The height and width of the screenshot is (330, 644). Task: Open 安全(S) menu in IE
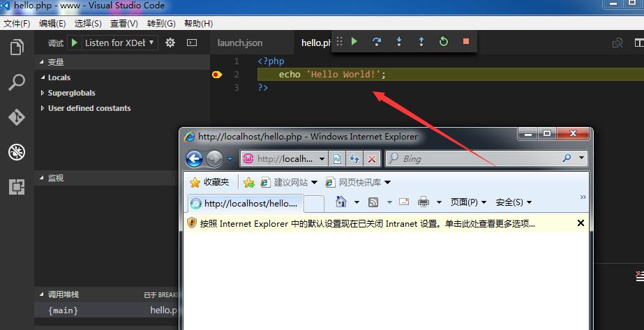pos(514,202)
